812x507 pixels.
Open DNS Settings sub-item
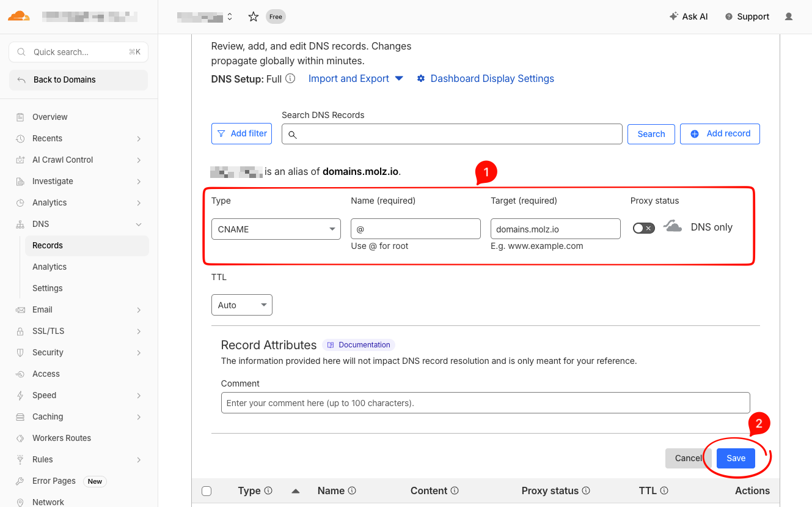[x=48, y=288]
